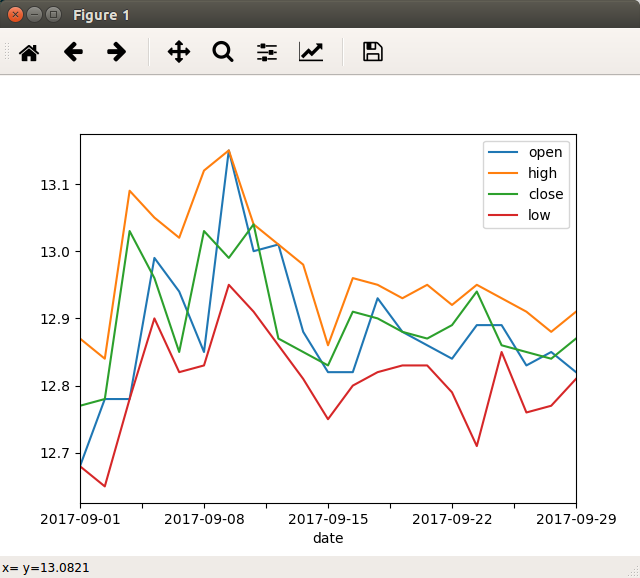
Task: Activate the Pan axes tool
Action: (x=179, y=52)
